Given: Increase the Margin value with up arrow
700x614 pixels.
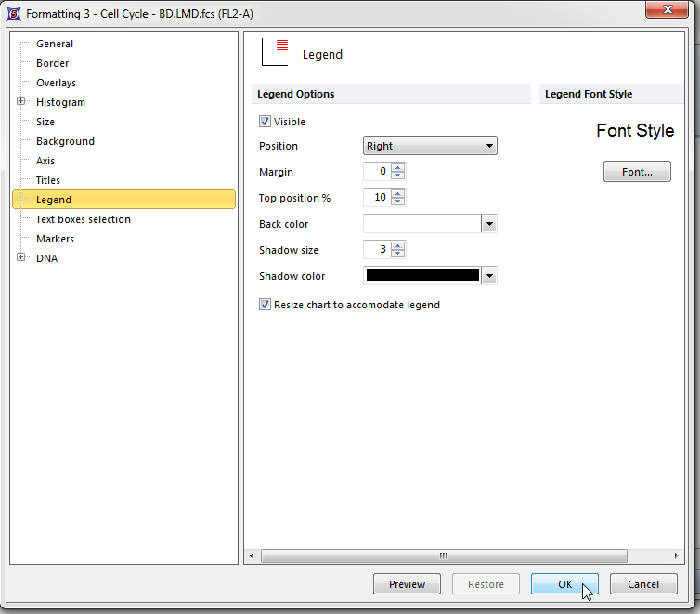Looking at the screenshot, I should [x=398, y=167].
